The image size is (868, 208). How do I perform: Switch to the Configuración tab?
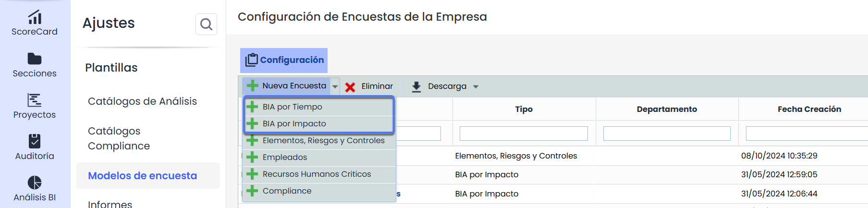tap(284, 60)
